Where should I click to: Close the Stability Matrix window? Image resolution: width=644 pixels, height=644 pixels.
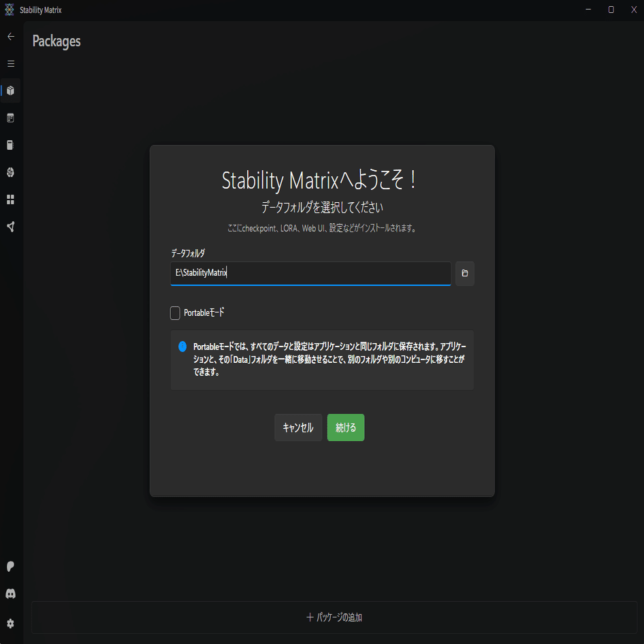[634, 10]
